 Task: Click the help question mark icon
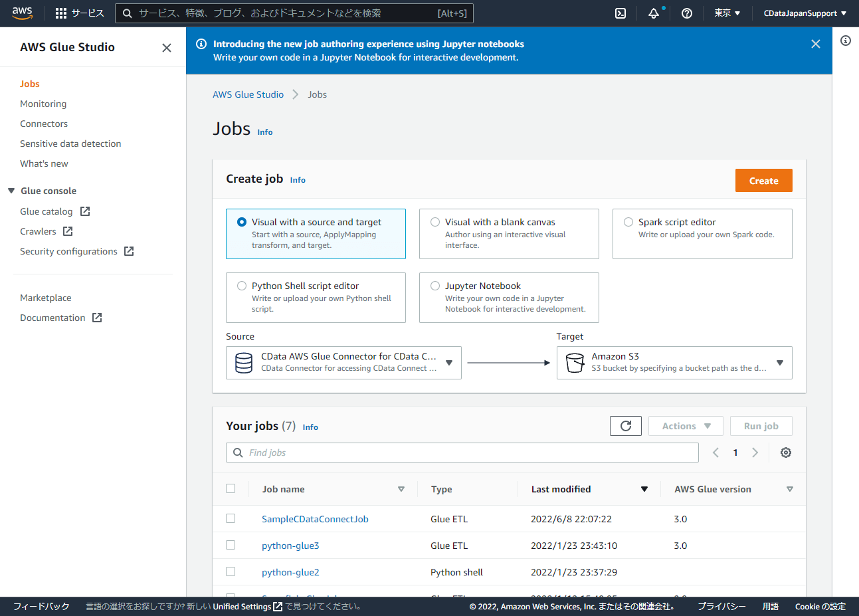click(687, 13)
